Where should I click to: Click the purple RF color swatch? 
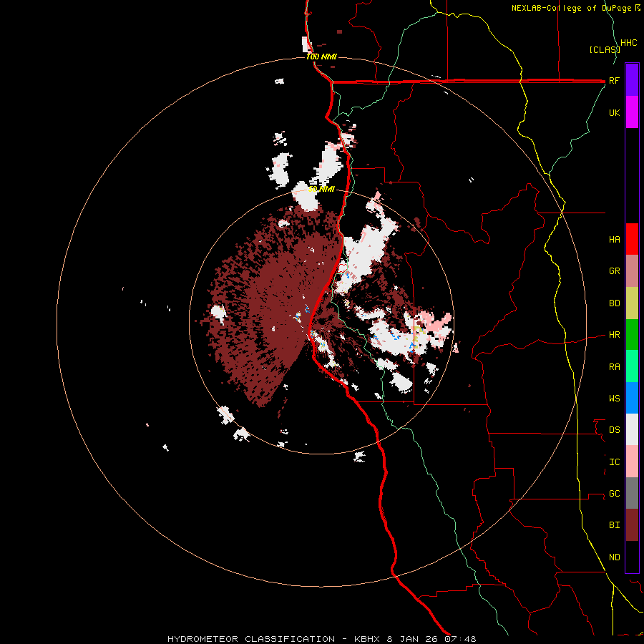[x=632, y=80]
